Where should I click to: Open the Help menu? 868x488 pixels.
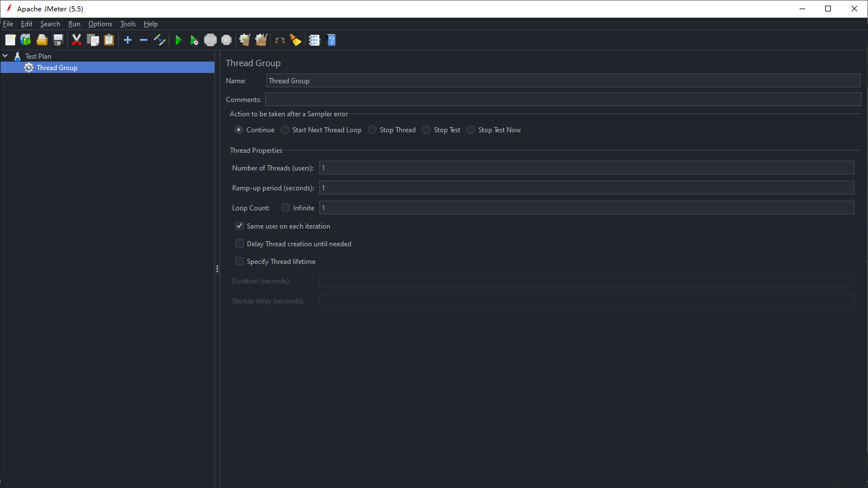click(151, 24)
